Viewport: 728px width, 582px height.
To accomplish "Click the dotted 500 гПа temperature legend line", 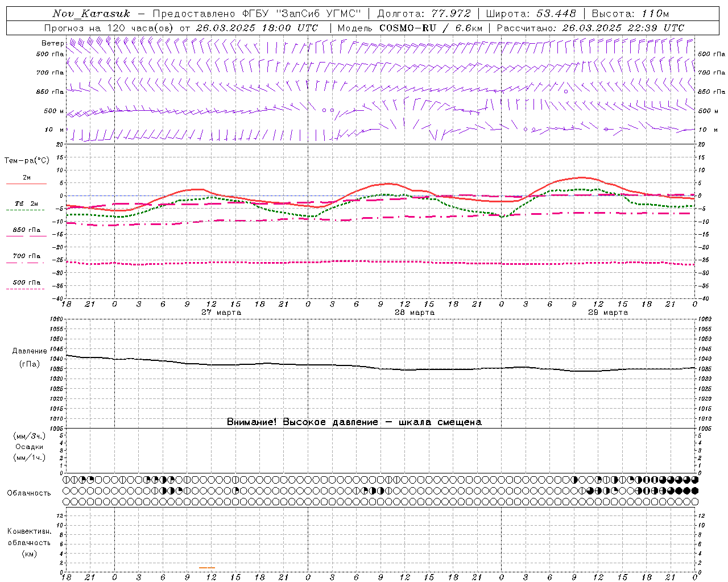I will pos(25,289).
